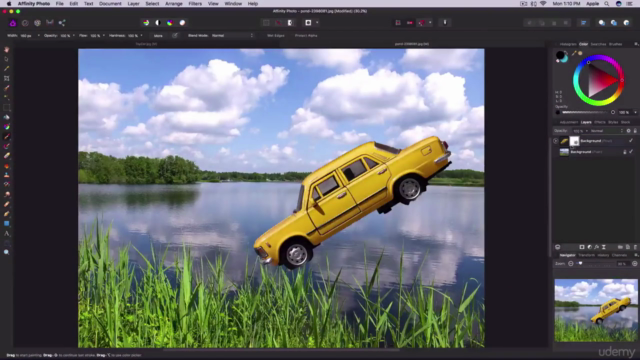Select the active Paint Brush tool

(x=7, y=137)
